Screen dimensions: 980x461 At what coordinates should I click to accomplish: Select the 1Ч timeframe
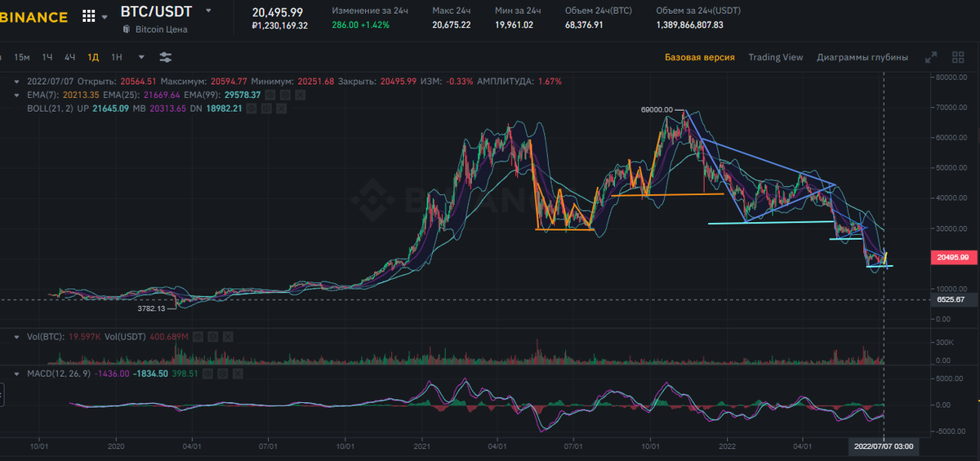[47, 57]
